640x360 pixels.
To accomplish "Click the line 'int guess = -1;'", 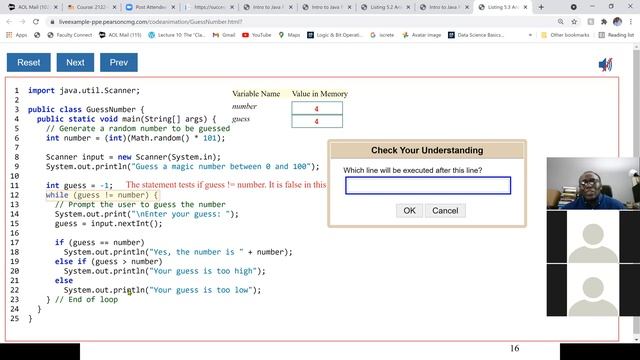I will tap(79, 185).
